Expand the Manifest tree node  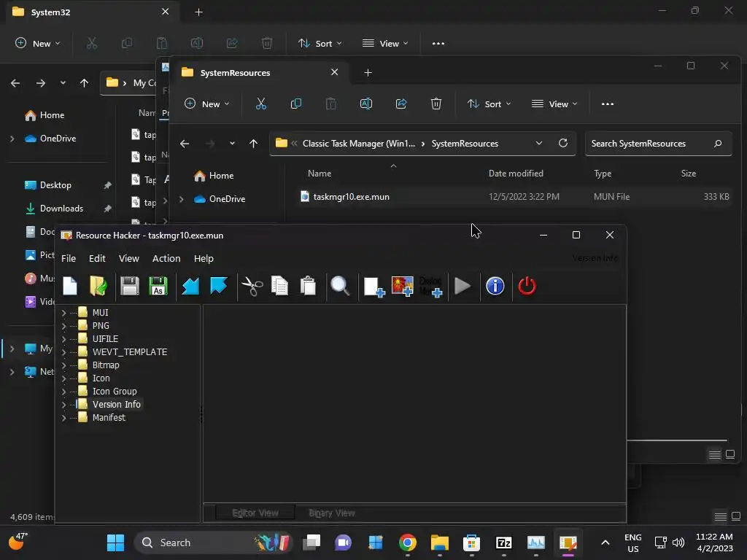pos(64,418)
